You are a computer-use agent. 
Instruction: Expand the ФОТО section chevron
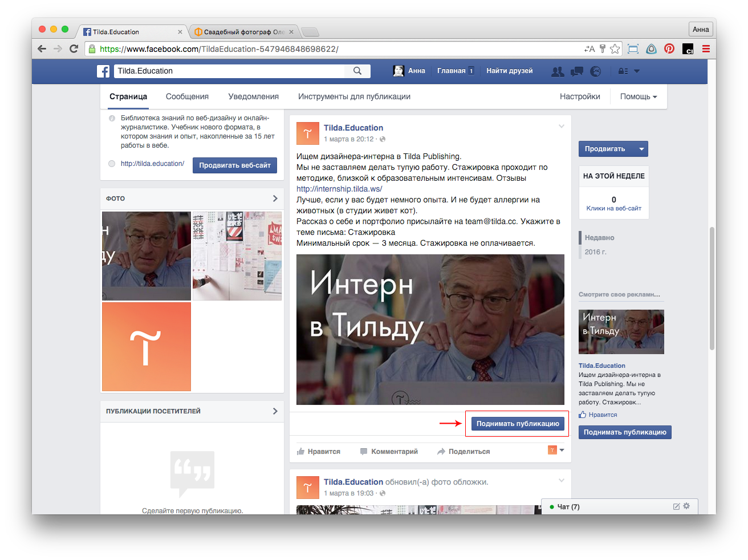275,198
